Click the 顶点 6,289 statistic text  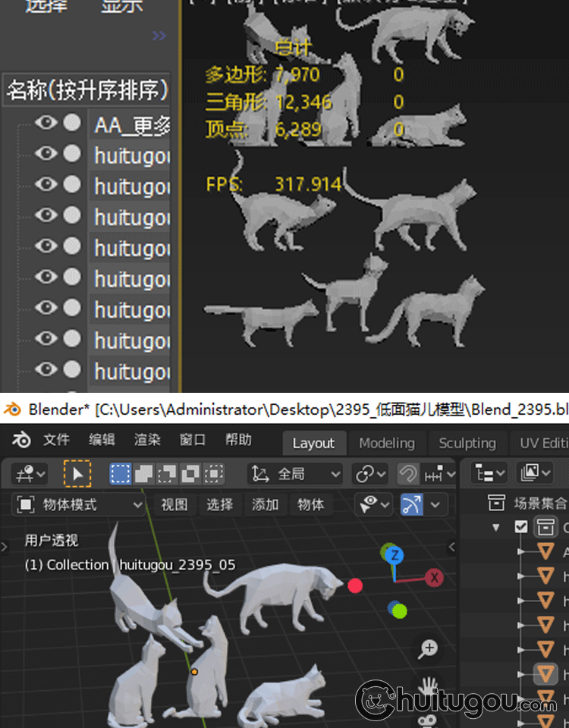pyautogui.click(x=263, y=129)
